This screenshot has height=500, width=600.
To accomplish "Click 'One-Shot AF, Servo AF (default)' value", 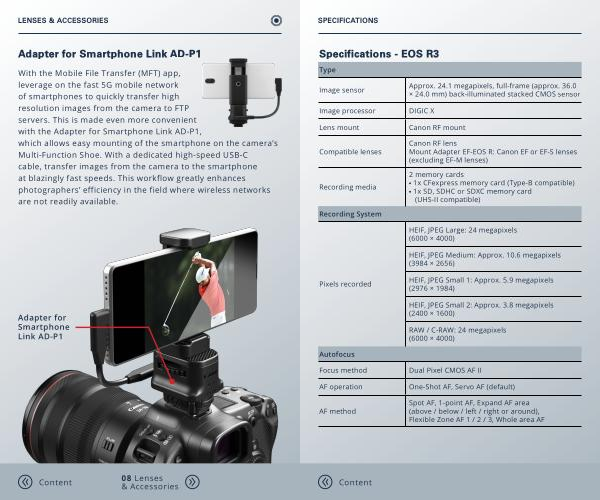I will 462,387.
